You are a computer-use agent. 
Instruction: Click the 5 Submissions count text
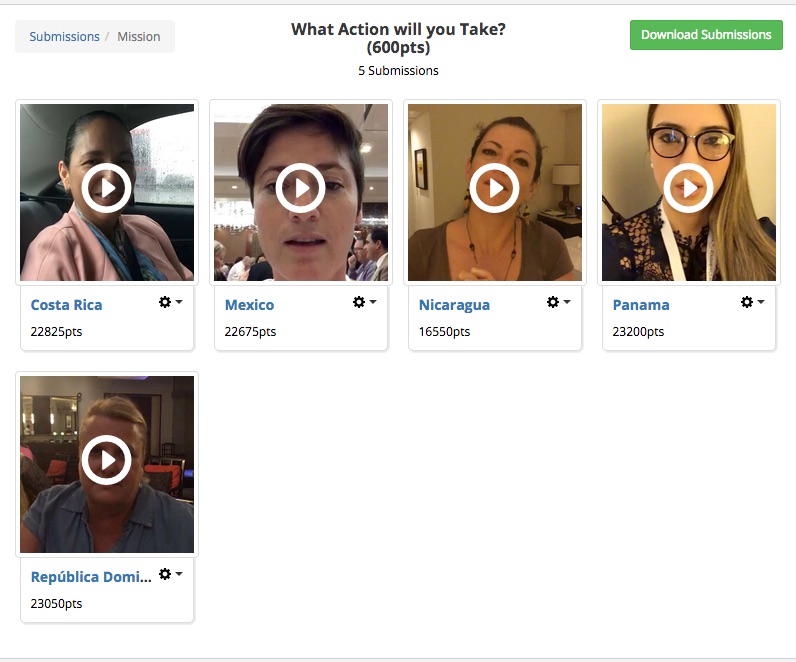coord(398,71)
